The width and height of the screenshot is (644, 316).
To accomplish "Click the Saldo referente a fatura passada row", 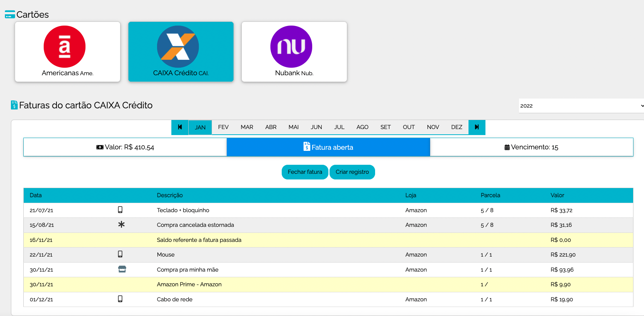I will pyautogui.click(x=199, y=240).
